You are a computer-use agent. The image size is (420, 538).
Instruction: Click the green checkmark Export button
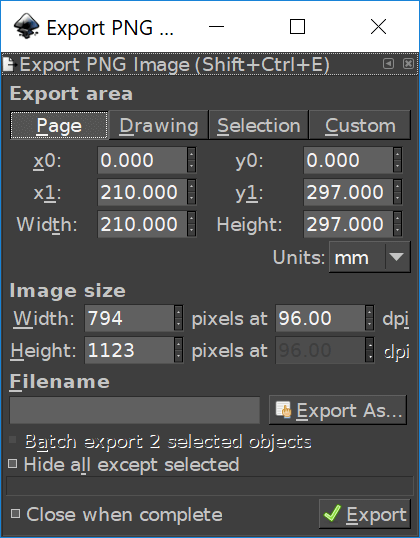(365, 514)
